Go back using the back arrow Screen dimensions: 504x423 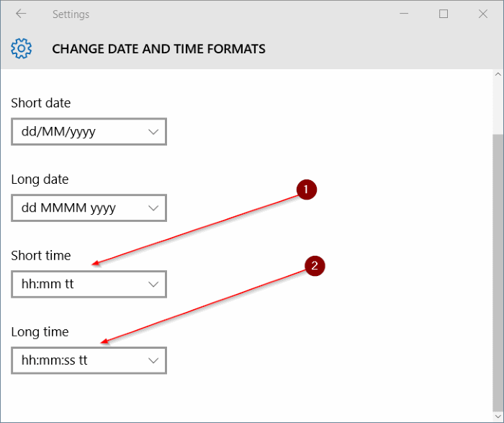click(21, 14)
